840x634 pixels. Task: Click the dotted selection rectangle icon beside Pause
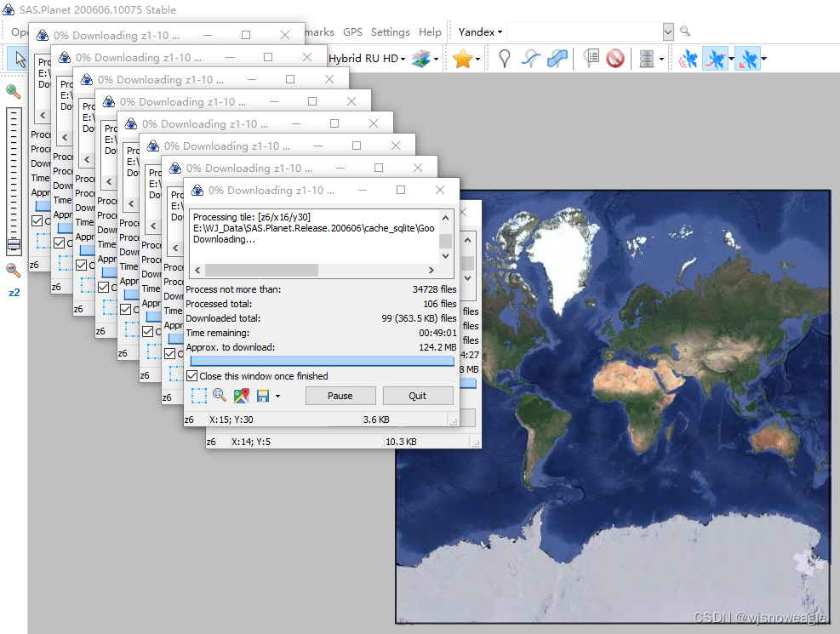(199, 396)
